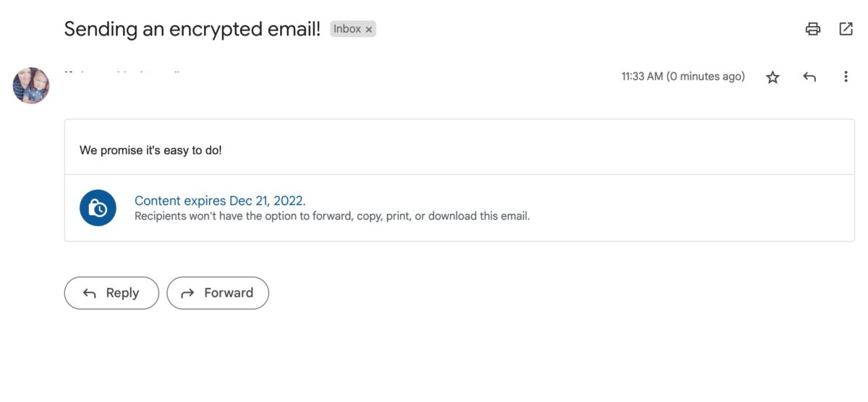Click the arrow icon inside the Forward button
The height and width of the screenshot is (402, 868).
click(x=188, y=293)
